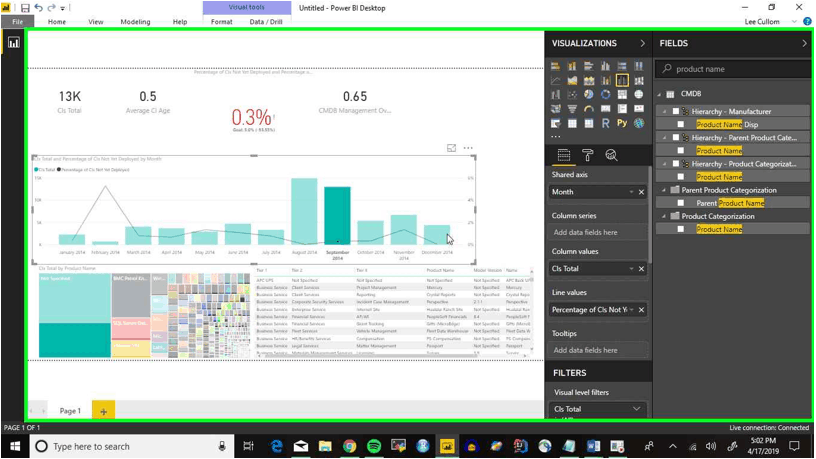Select the Line and clustered column chart

coord(622,80)
